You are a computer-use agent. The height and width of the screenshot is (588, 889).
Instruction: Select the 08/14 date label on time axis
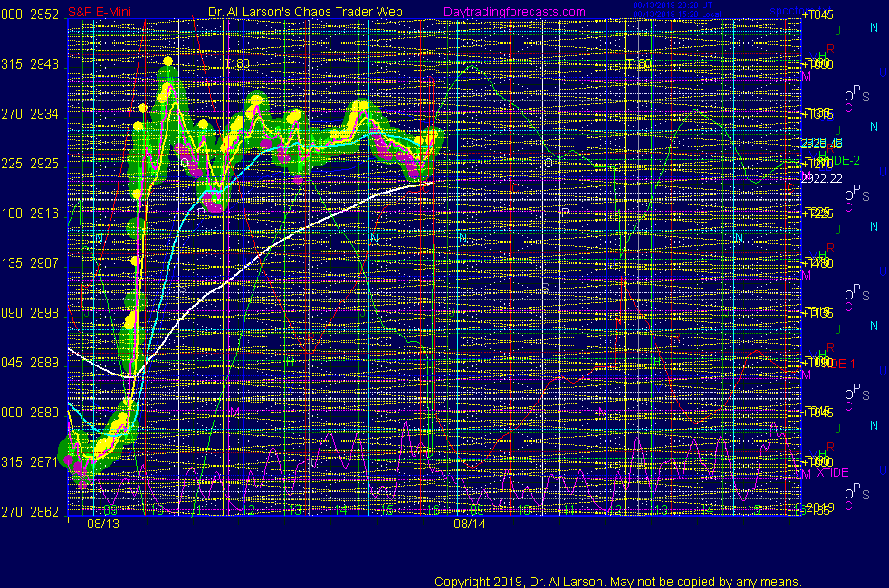[469, 523]
